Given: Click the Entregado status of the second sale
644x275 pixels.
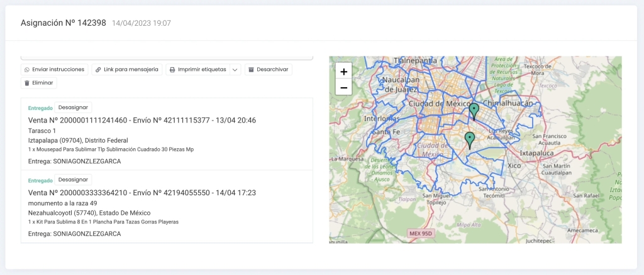Looking at the screenshot, I should [40, 180].
